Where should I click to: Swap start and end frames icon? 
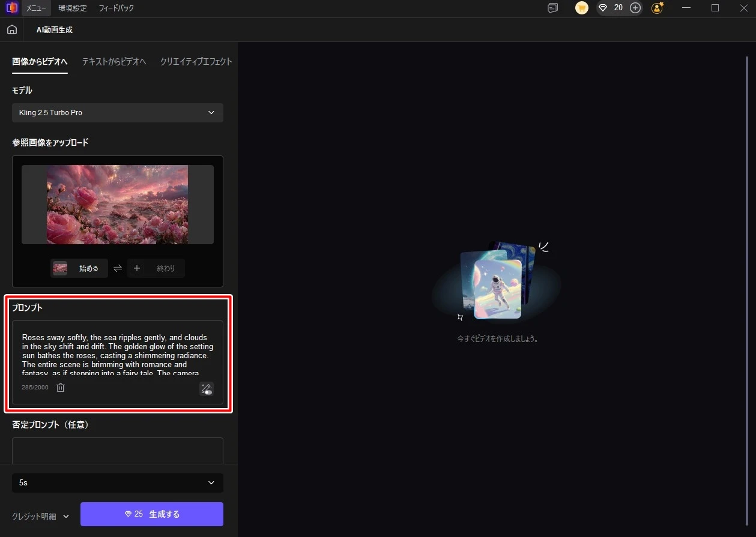point(118,268)
